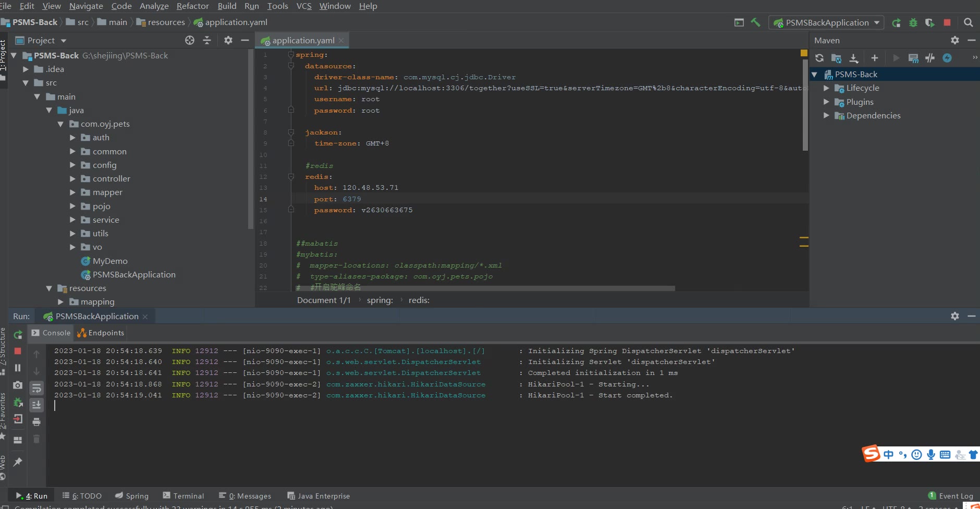Screen dimensions: 980x509
Task: Click the Build project hammer icon
Action: (x=755, y=22)
